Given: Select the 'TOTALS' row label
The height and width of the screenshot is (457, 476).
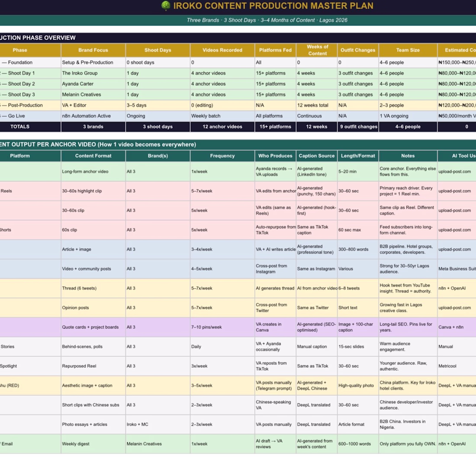Looking at the screenshot, I should [20, 127].
